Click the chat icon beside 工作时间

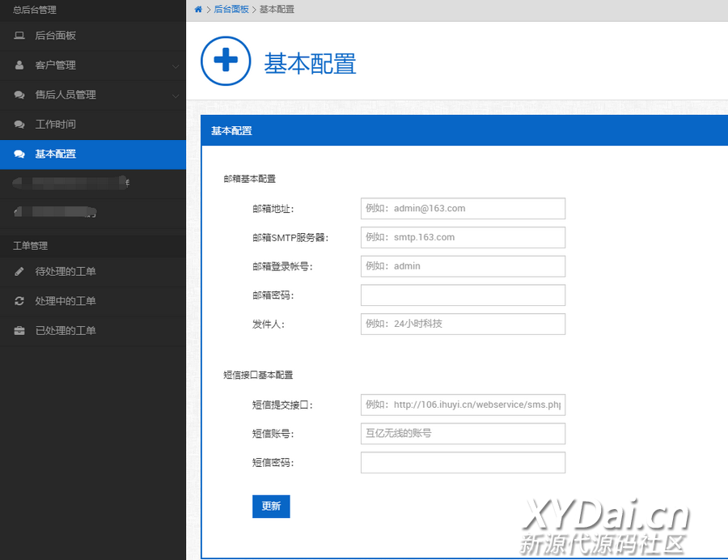19,125
